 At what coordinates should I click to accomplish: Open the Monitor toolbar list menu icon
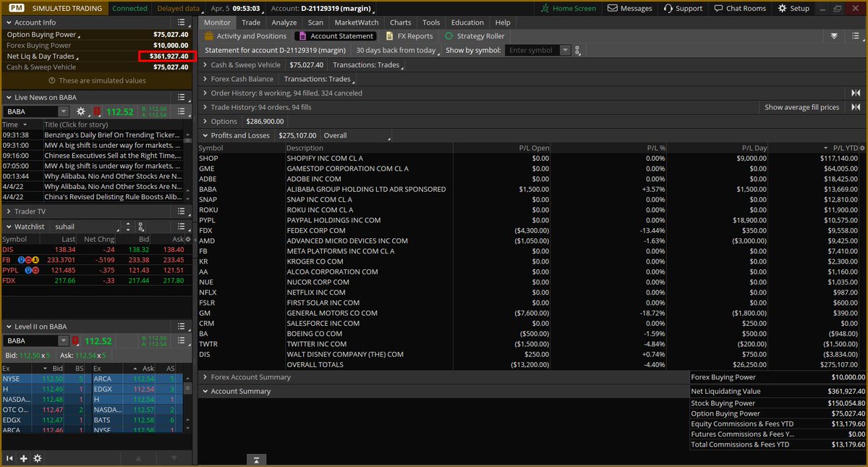tap(855, 35)
